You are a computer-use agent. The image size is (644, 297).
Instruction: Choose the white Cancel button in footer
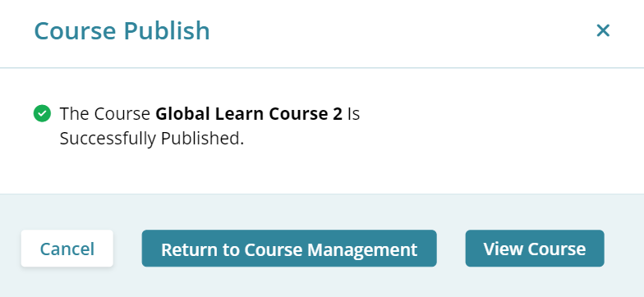67,249
